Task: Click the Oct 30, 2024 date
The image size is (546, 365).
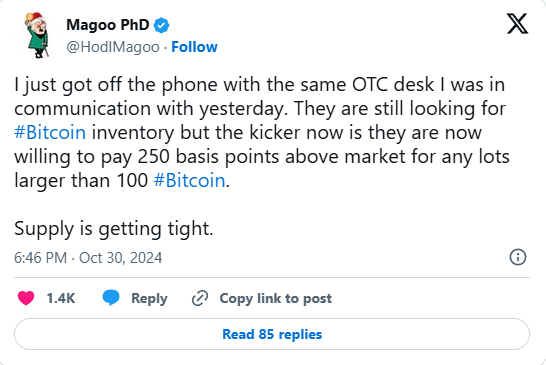Action: coord(120,258)
